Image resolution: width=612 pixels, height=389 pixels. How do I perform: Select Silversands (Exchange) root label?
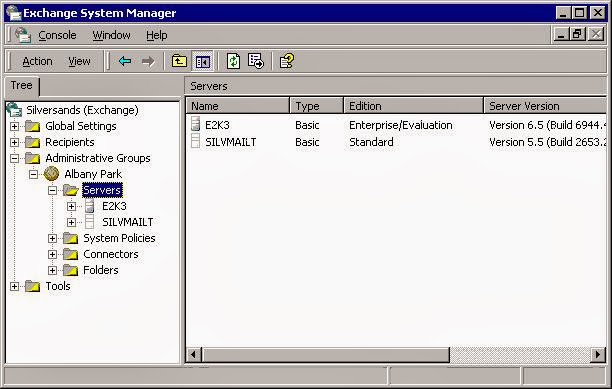pyautogui.click(x=82, y=110)
